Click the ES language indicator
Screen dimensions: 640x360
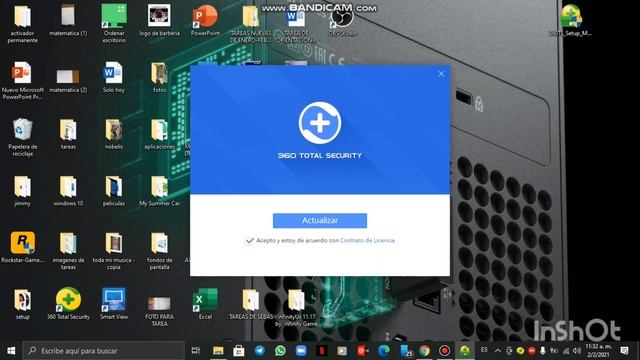(x=484, y=350)
